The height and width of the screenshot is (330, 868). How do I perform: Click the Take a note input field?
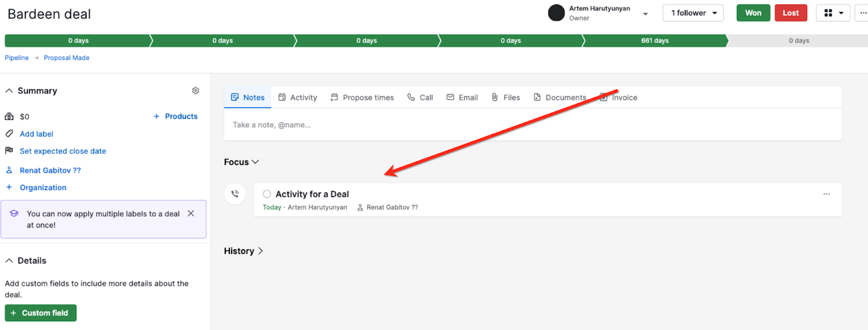(x=533, y=125)
